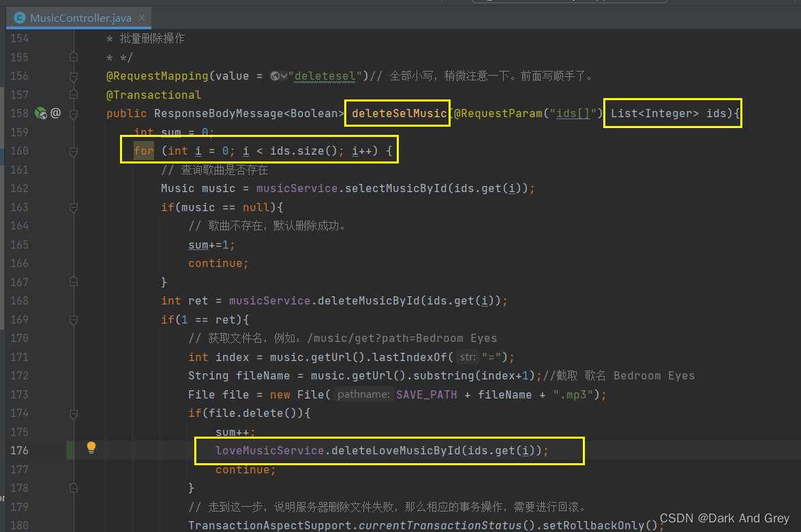Collapse the if(music == null) fold on line 163

pyautogui.click(x=74, y=207)
